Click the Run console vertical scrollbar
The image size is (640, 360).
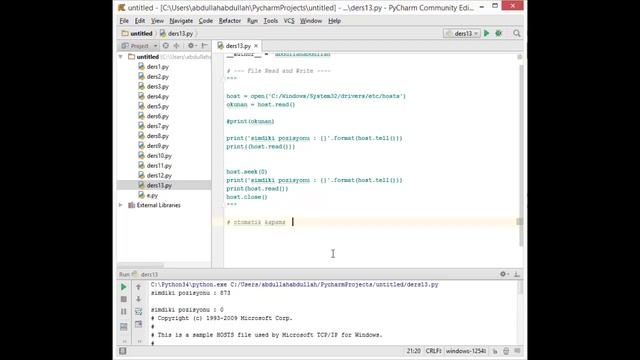point(520,287)
